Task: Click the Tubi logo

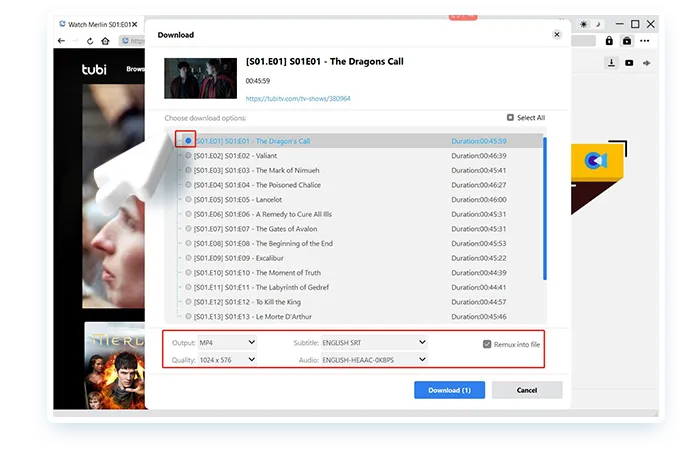Action: click(x=94, y=69)
